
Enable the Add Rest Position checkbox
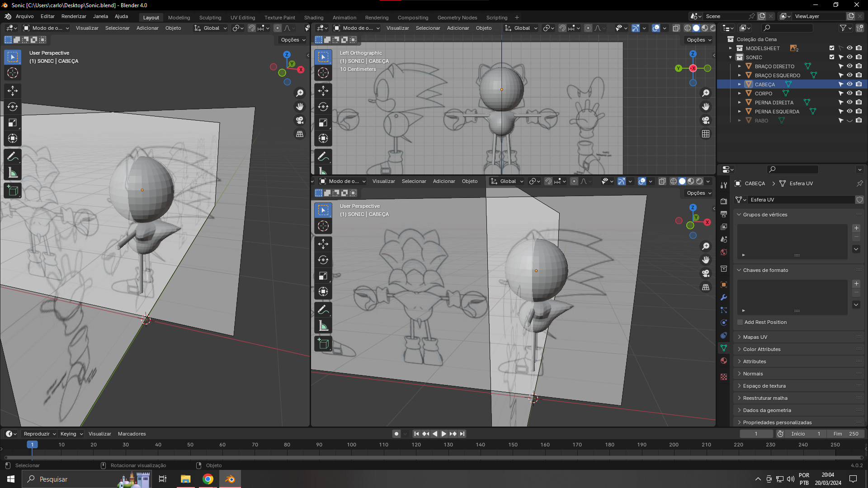[x=740, y=322]
